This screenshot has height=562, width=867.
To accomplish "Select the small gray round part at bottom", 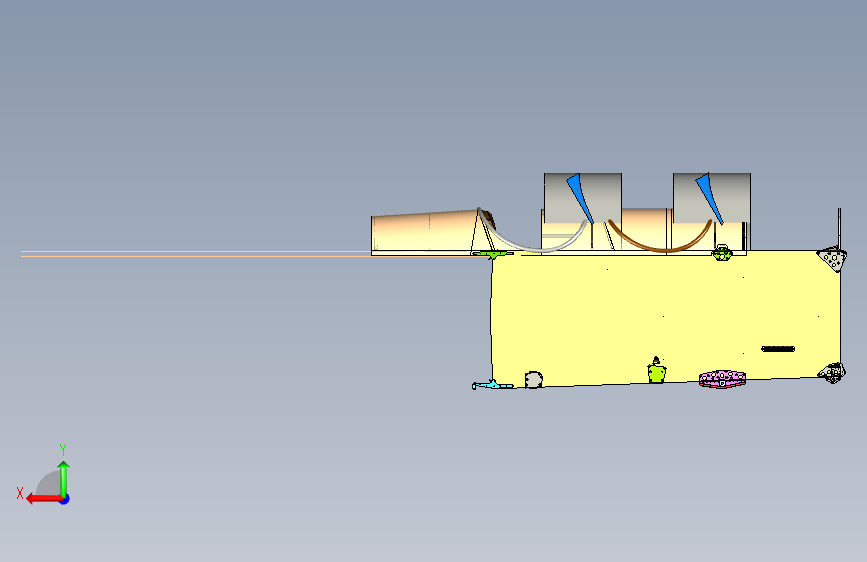I will [x=534, y=380].
